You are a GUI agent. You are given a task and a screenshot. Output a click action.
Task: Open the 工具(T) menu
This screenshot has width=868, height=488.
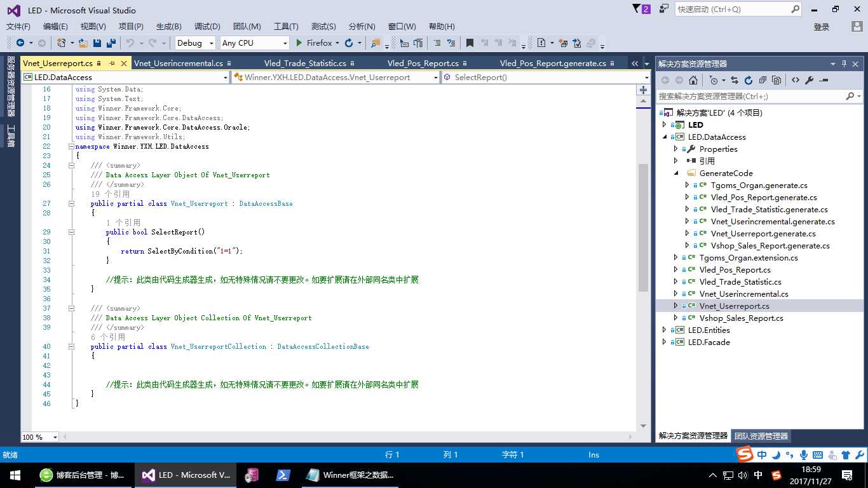pyautogui.click(x=286, y=27)
